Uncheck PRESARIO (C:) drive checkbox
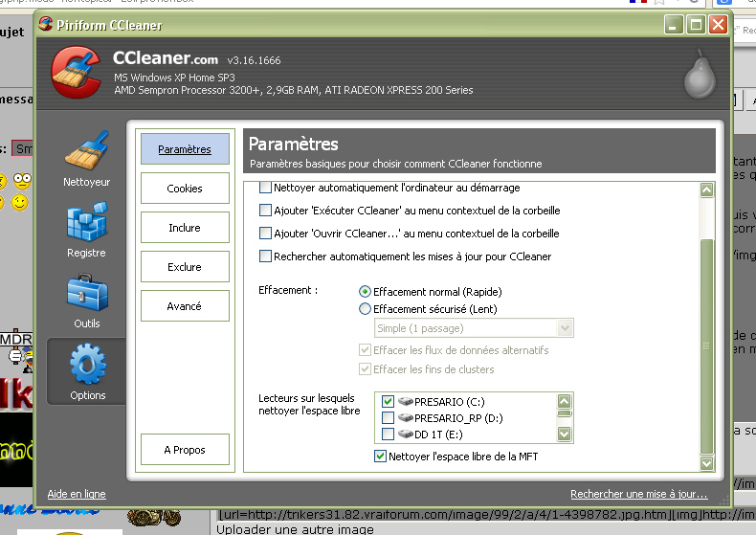The image size is (756, 535). pyautogui.click(x=388, y=402)
